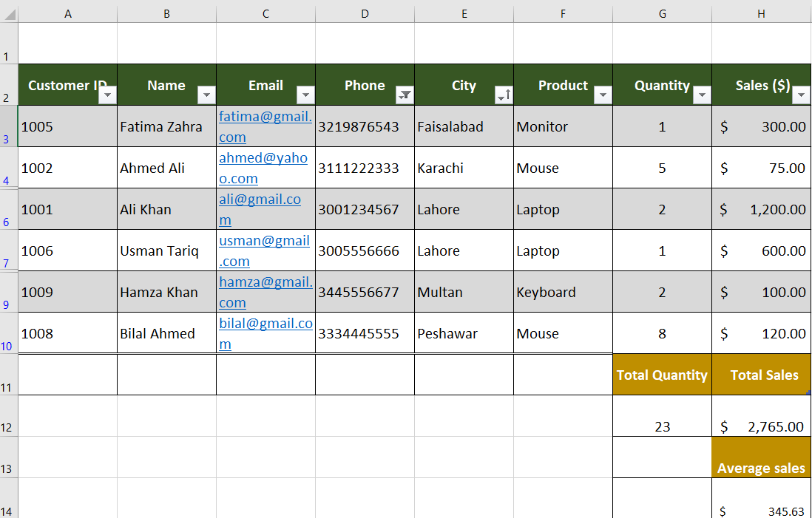Screen dimensions: 812x518
Task: Click phone number 3111222333
Action: pos(365,168)
